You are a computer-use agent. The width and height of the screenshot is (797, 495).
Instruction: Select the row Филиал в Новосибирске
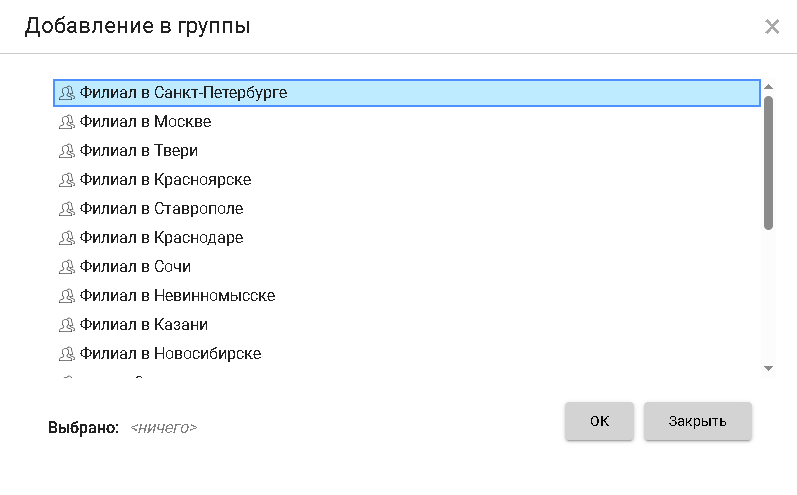click(407, 354)
